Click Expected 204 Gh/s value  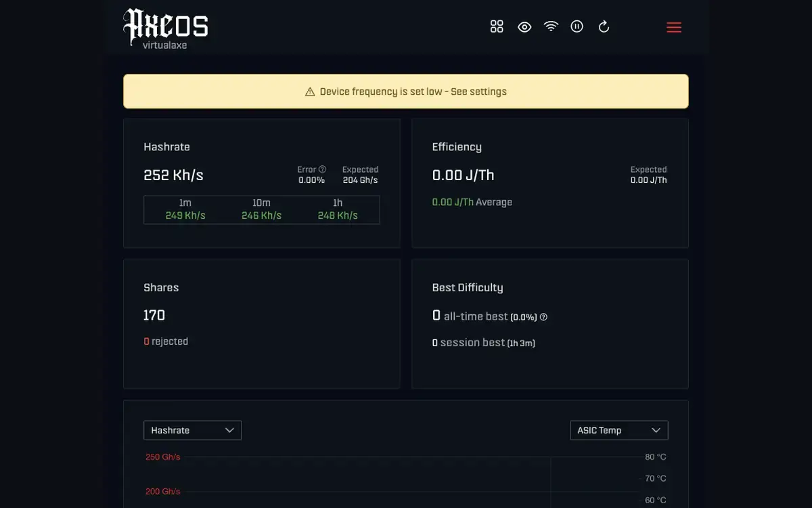click(360, 180)
